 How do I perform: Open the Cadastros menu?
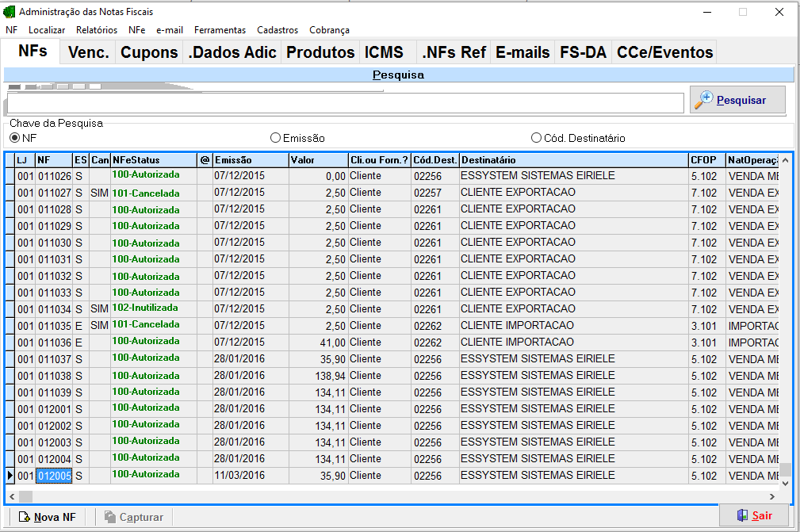278,30
